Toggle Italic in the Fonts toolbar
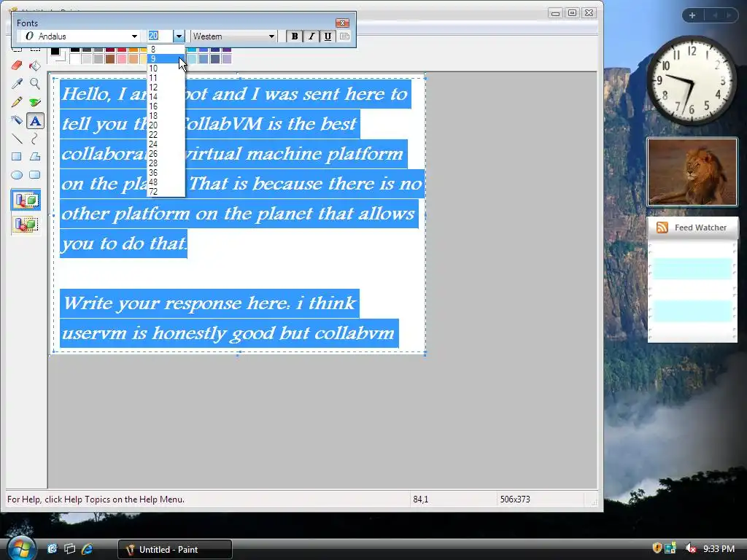Viewport: 747px width, 560px height. [x=311, y=36]
